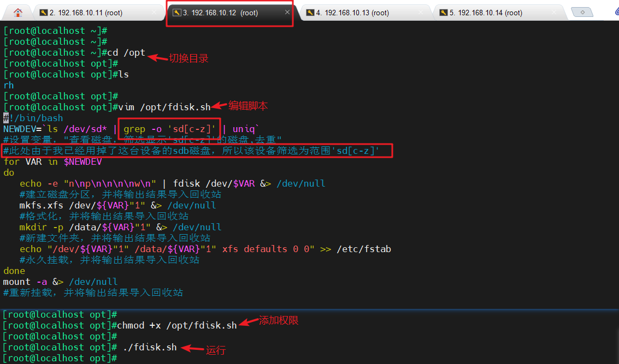Image resolution: width=619 pixels, height=364 pixels.
Task: Click the comment '#永久挂载' line
Action: [109, 260]
